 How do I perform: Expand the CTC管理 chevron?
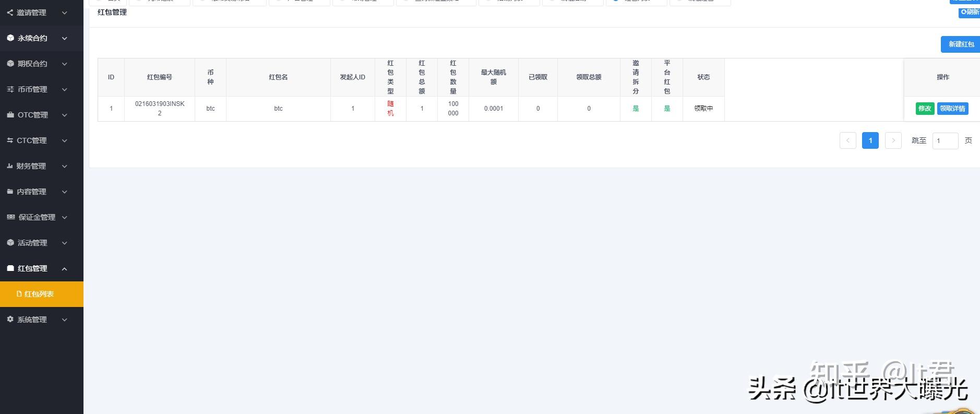65,140
